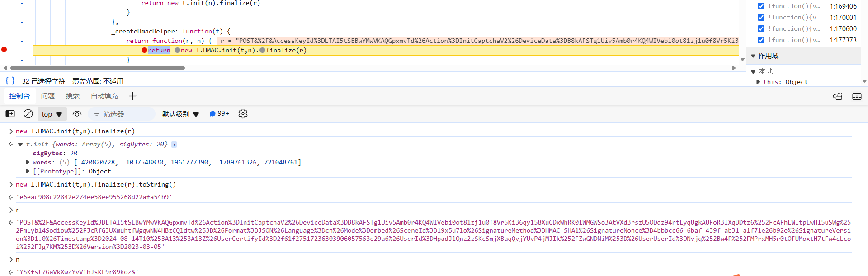The width and height of the screenshot is (868, 276).
Task: Click the editor scroll-right arrow
Action: (x=734, y=68)
